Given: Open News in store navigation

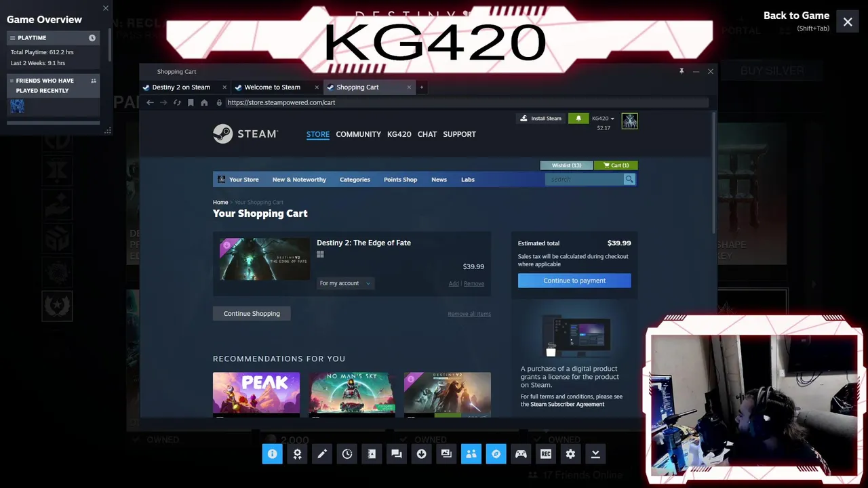Looking at the screenshot, I should (x=439, y=180).
